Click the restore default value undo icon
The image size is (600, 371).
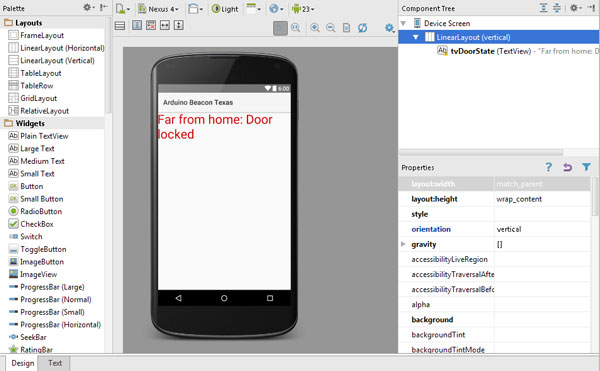tap(567, 167)
